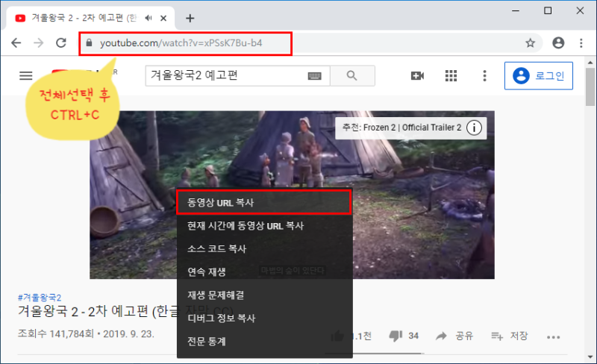
Task: Click the scrollbar down arrow
Action: (x=590, y=357)
